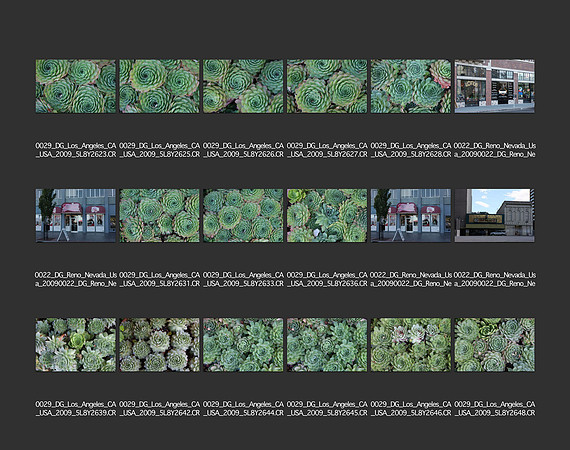Screen dimensions: 570x450
Task: Select the caption ending 5L8Y2636.CR
Action: (x=327, y=279)
